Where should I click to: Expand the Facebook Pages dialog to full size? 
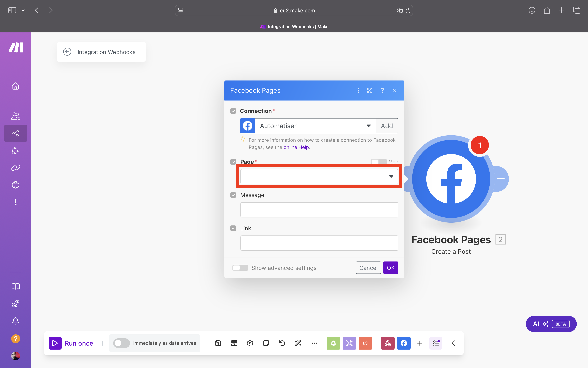coord(370,90)
